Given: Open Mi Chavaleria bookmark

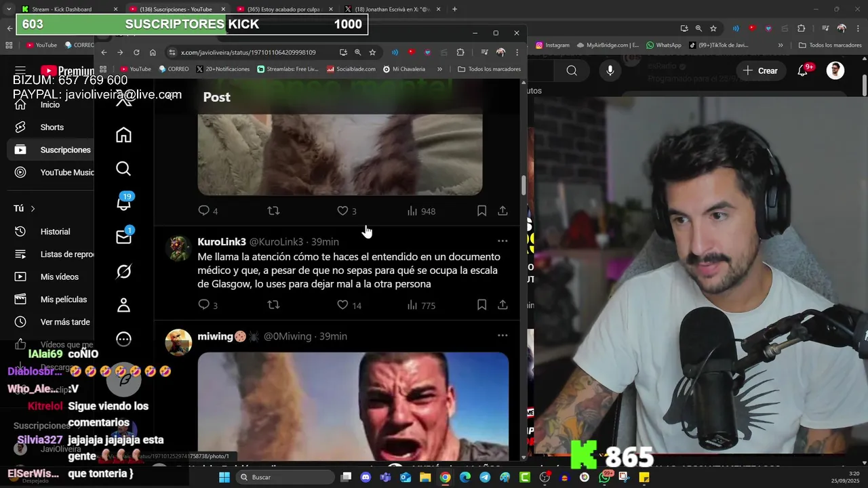Looking at the screenshot, I should pos(404,69).
